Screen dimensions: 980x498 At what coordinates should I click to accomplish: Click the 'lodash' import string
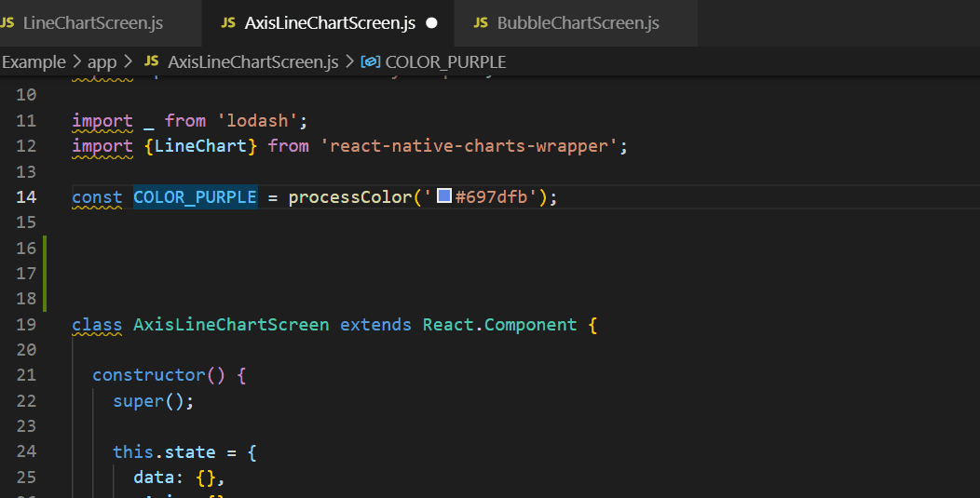point(261,121)
